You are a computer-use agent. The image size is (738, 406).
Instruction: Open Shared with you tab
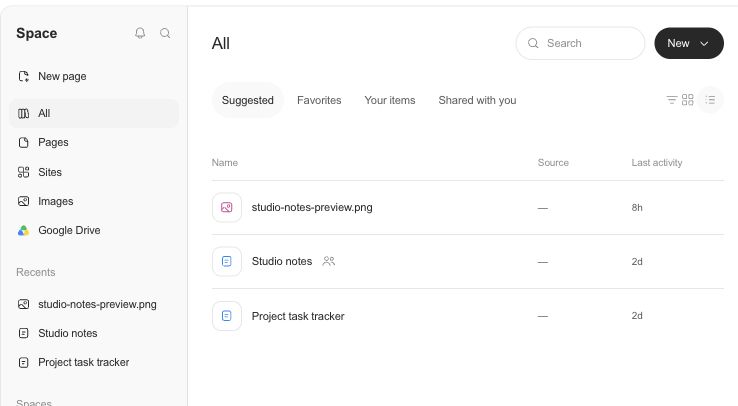[477, 100]
